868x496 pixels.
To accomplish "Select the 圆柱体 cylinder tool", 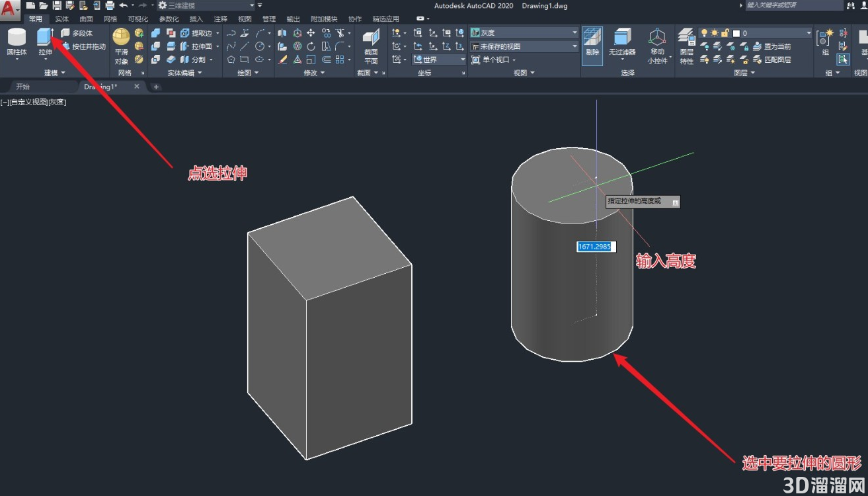I will tap(17, 43).
